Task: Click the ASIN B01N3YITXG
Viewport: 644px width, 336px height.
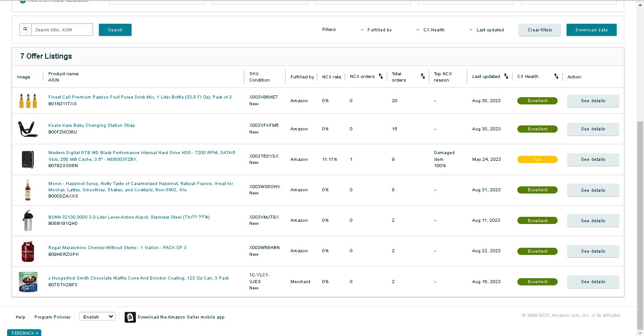Action: click(63, 104)
